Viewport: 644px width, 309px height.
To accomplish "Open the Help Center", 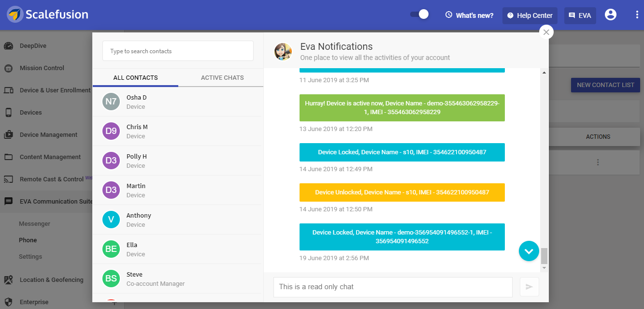I will [530, 15].
